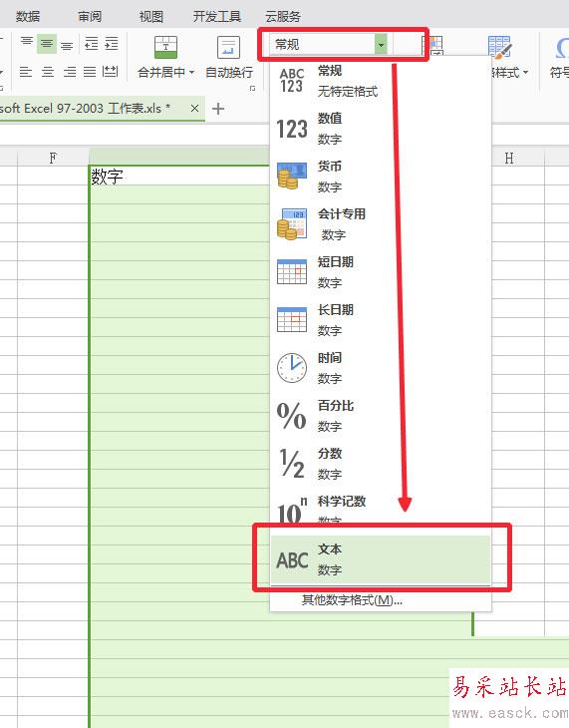Choose 常规 format with ABC123 icon
The width and height of the screenshot is (569, 728).
(x=381, y=81)
